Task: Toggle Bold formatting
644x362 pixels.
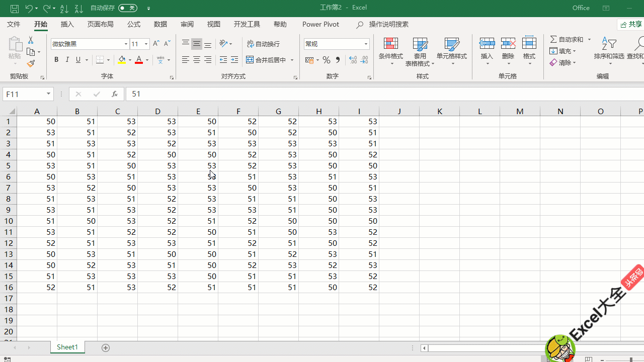Action: pos(56,60)
